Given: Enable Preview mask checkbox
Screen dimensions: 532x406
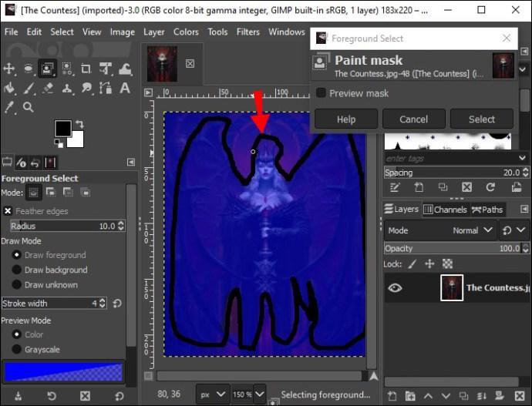Looking at the screenshot, I should 321,93.
